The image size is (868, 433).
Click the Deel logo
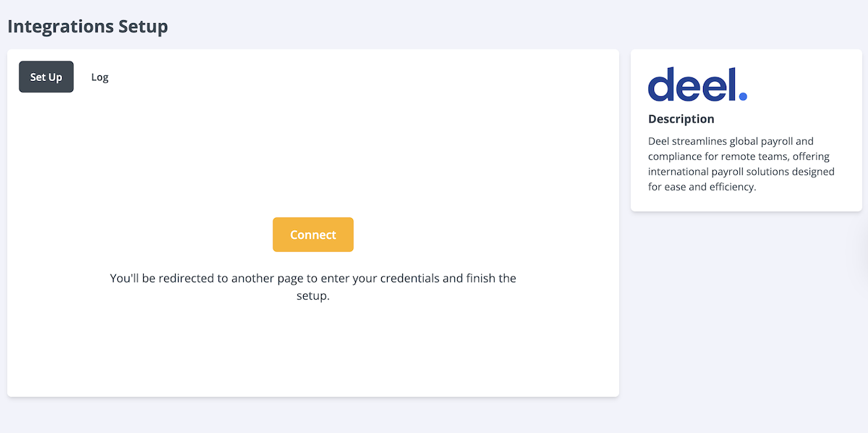tap(697, 84)
